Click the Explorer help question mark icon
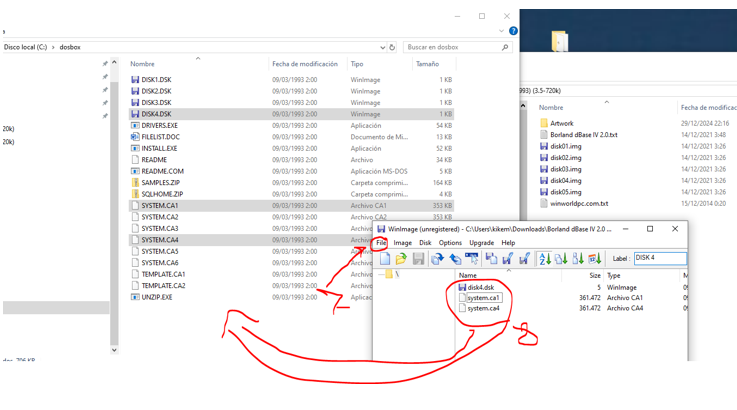The width and height of the screenshot is (737, 410). [513, 31]
